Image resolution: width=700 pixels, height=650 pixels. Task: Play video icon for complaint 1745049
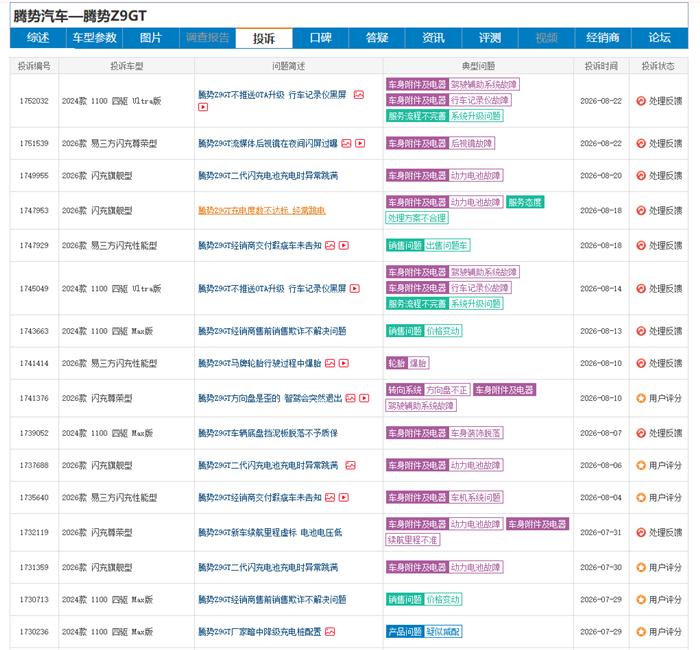coord(355,289)
